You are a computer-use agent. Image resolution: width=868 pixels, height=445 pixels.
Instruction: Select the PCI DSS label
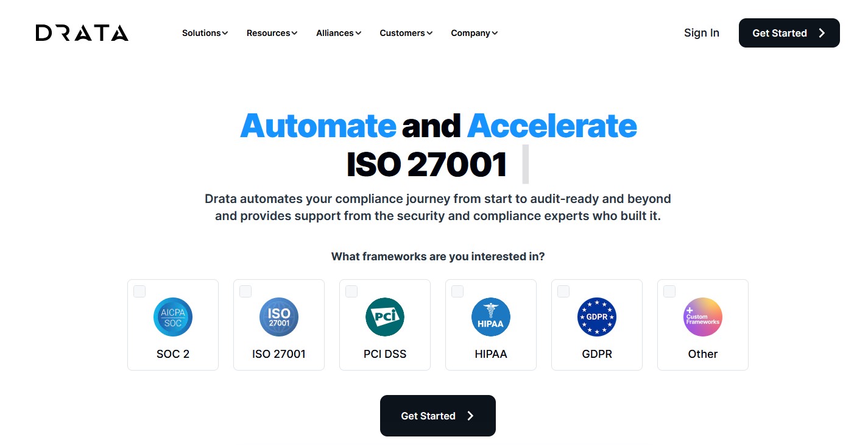(385, 354)
